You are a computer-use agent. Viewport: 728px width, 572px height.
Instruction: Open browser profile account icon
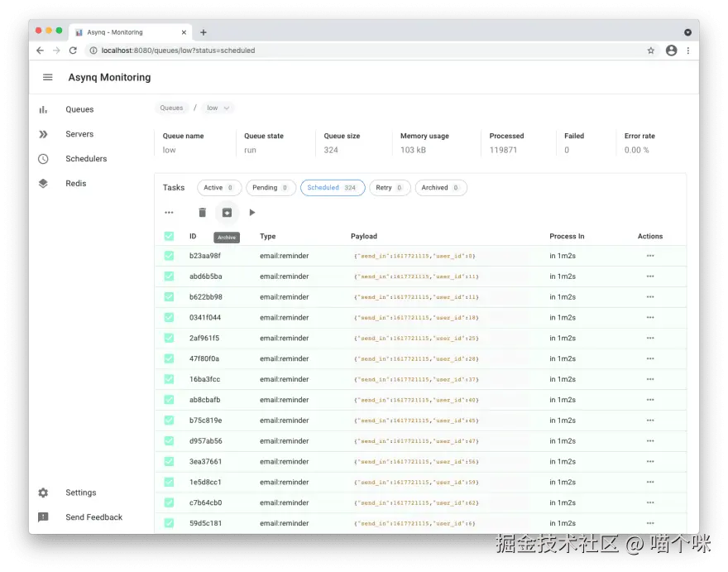(671, 50)
